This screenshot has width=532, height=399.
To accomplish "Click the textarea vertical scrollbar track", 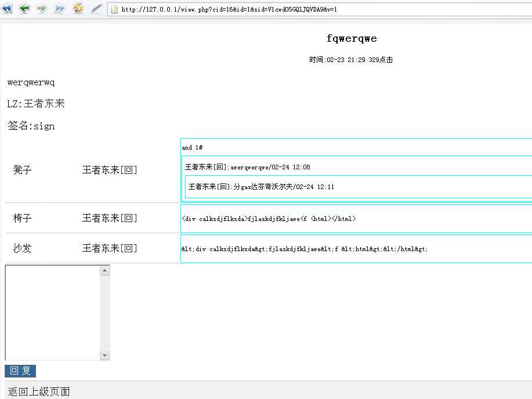I will coord(105,313).
